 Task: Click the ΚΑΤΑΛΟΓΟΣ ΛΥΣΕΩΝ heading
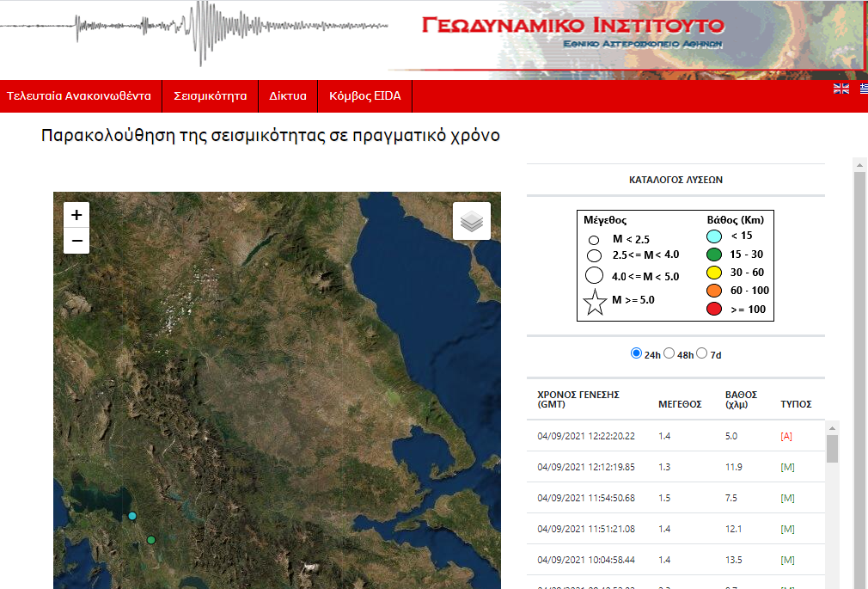(675, 180)
